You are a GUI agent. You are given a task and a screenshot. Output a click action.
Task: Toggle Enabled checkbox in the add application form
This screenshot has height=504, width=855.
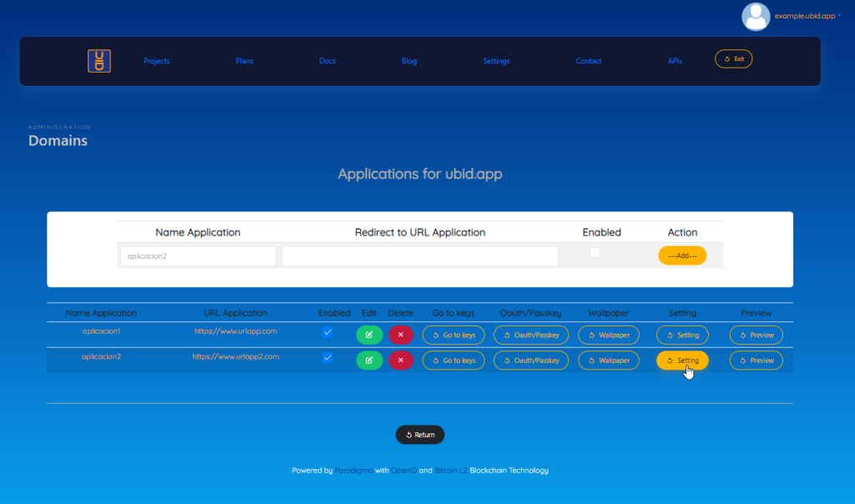click(594, 253)
